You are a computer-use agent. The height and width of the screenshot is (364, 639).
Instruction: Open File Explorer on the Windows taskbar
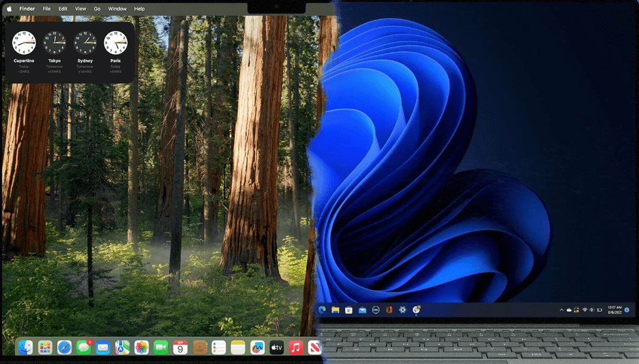[336, 311]
